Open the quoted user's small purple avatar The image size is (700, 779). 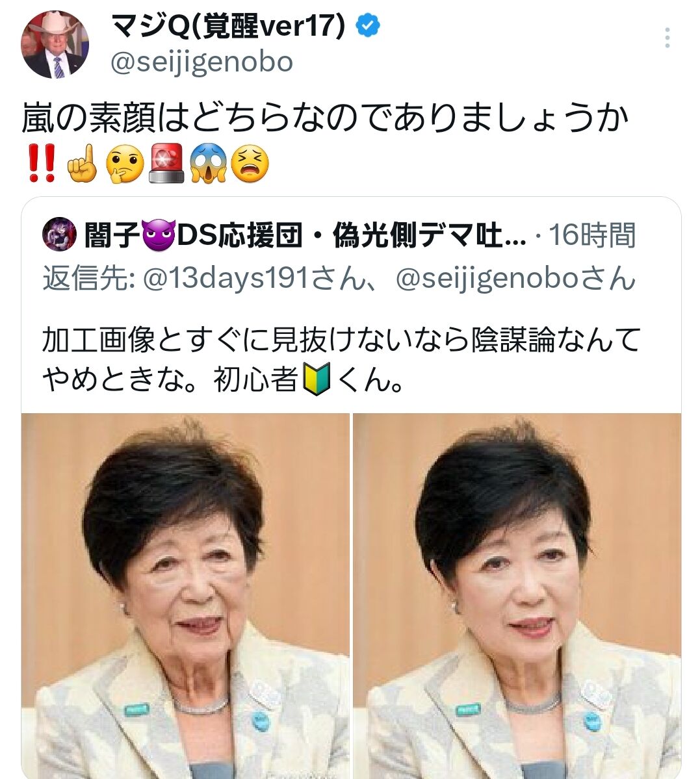[60, 234]
